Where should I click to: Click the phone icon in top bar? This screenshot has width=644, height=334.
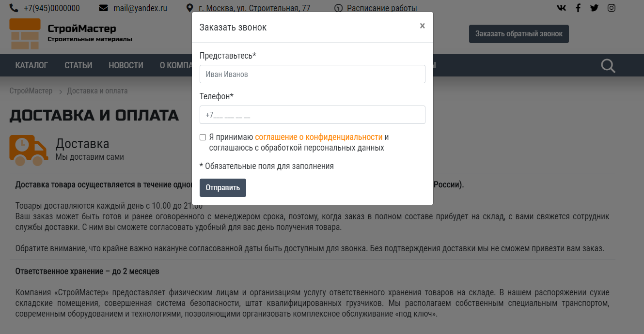tap(14, 8)
